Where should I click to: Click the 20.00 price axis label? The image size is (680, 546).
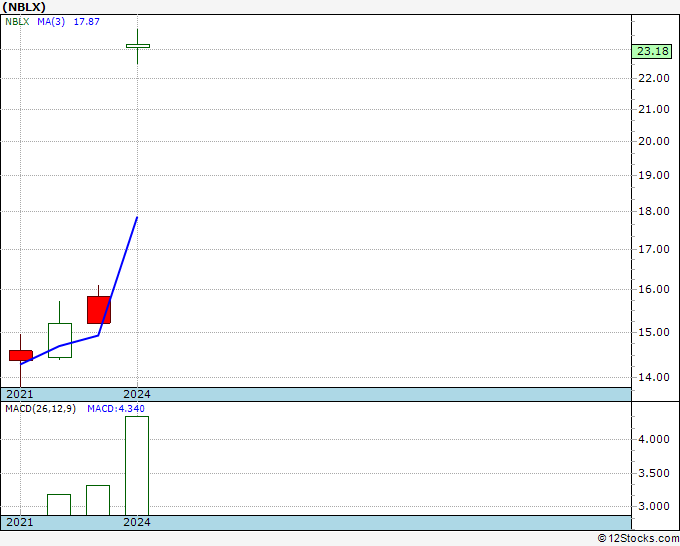[x=654, y=141]
